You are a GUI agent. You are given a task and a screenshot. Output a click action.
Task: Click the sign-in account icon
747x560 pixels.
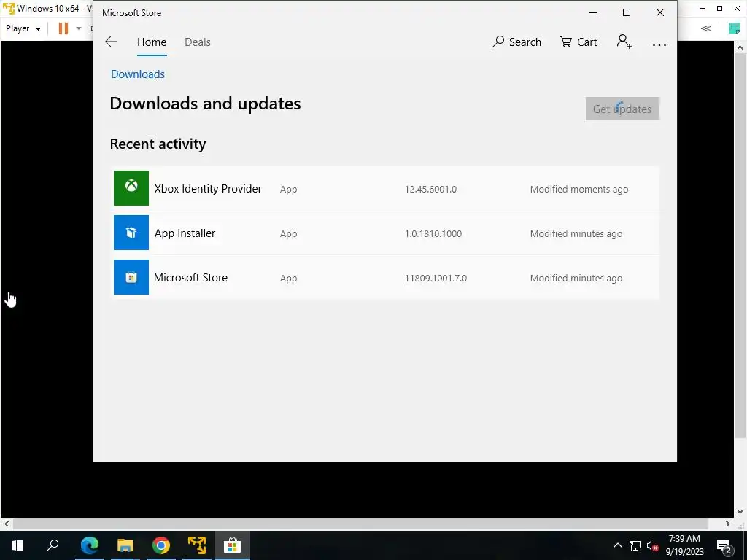coord(624,42)
